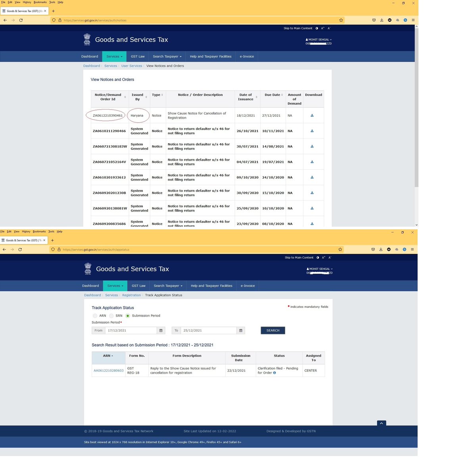Sort application results by ARN column
Screen dimensions: 476x466
pos(108,356)
